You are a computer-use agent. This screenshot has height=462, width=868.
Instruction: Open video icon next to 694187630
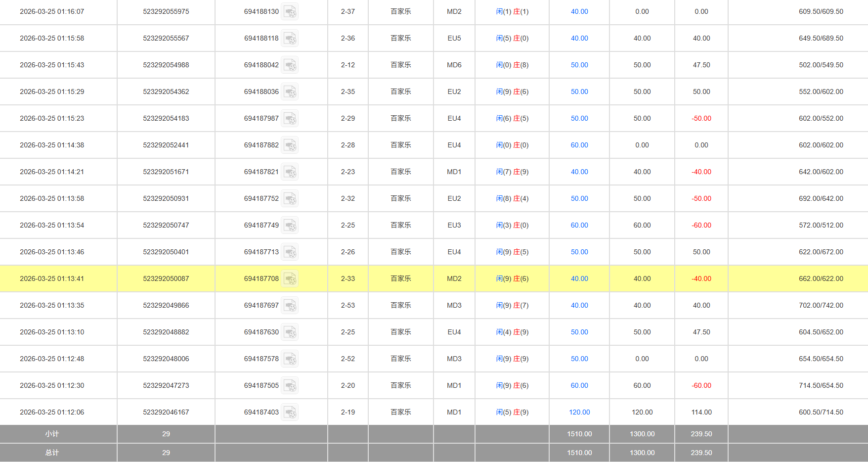click(x=290, y=332)
